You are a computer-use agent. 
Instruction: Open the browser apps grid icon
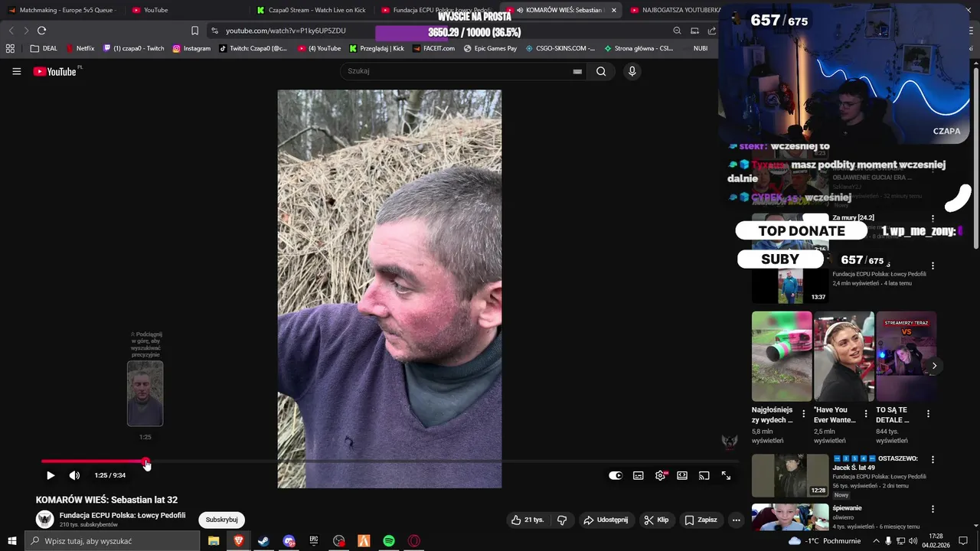(10, 48)
